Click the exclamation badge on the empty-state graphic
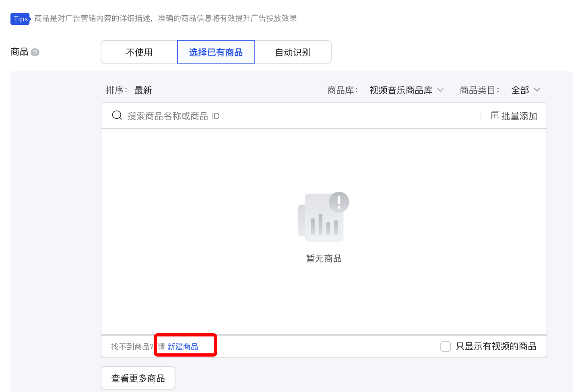 click(x=338, y=201)
